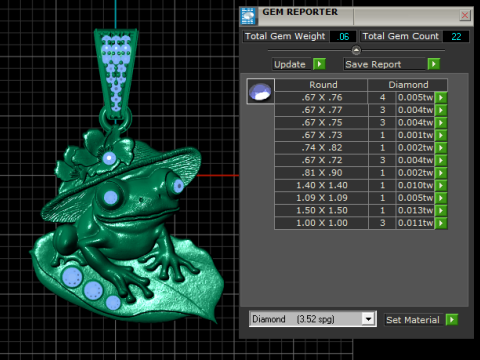Click the Set Material label
480x360 pixels.
click(413, 320)
